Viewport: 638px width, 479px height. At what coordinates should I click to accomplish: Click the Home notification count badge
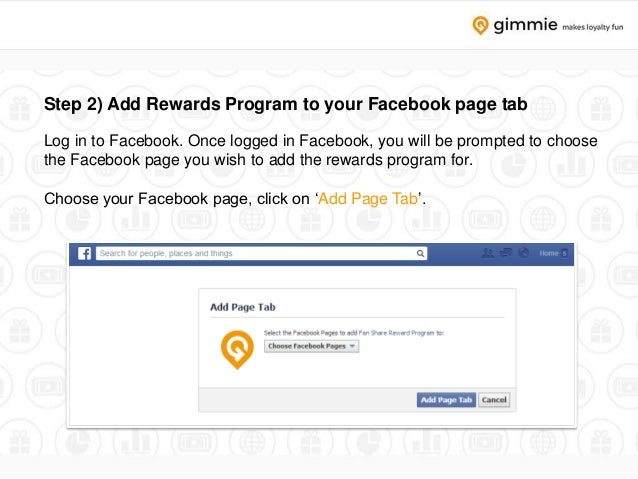[x=564, y=253]
